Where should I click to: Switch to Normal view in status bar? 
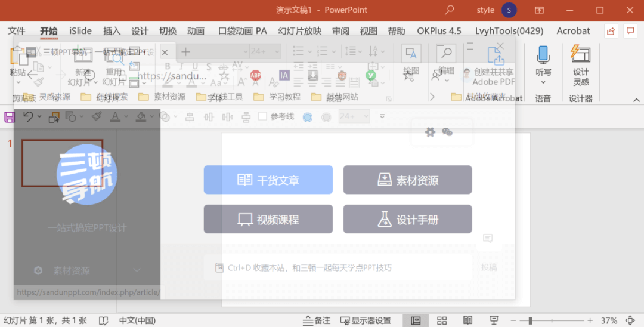click(x=416, y=320)
